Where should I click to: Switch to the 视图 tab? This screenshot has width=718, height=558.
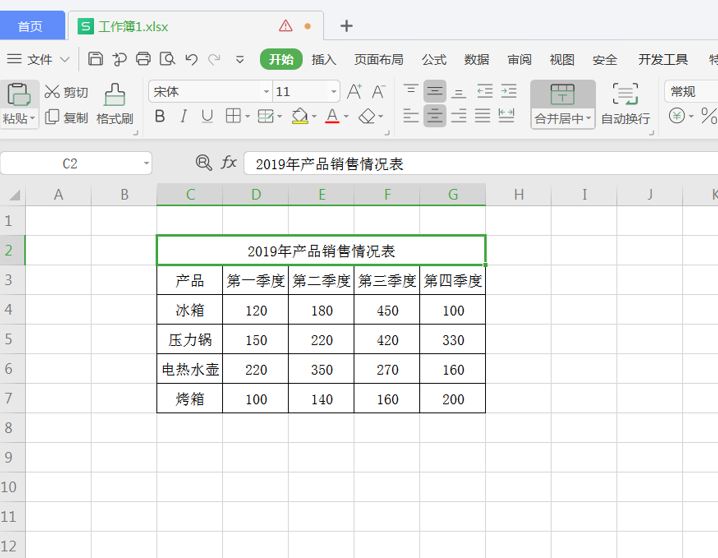pyautogui.click(x=562, y=60)
